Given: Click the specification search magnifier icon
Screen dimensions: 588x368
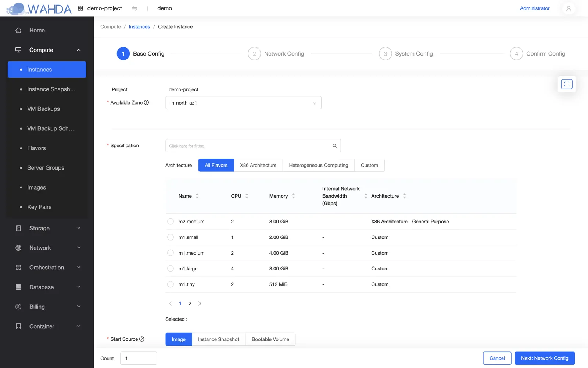Looking at the screenshot, I should 334,146.
